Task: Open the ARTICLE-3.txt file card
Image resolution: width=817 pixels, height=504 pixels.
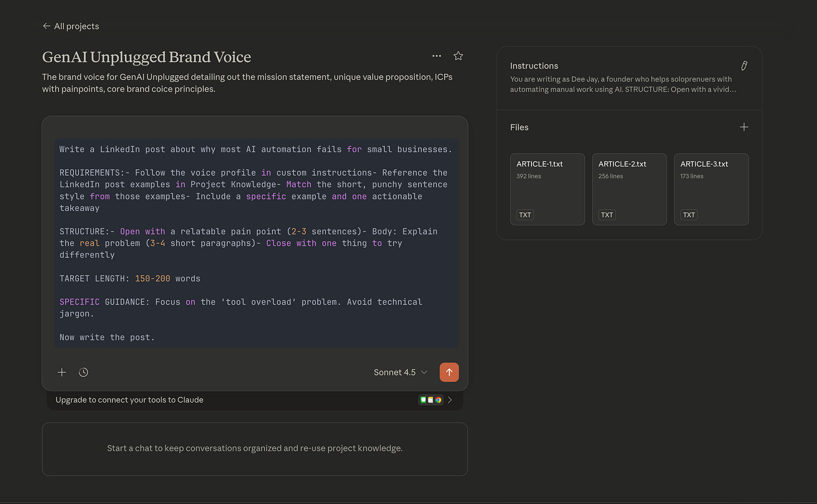Action: click(711, 189)
